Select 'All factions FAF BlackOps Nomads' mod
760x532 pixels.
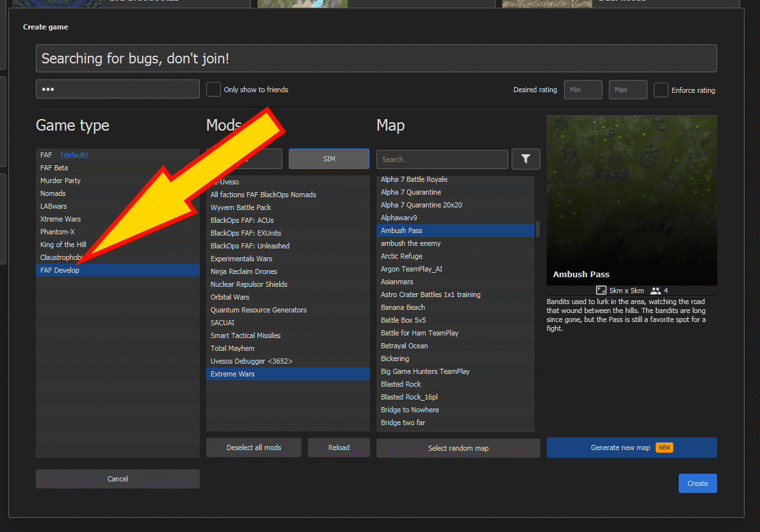(288, 195)
